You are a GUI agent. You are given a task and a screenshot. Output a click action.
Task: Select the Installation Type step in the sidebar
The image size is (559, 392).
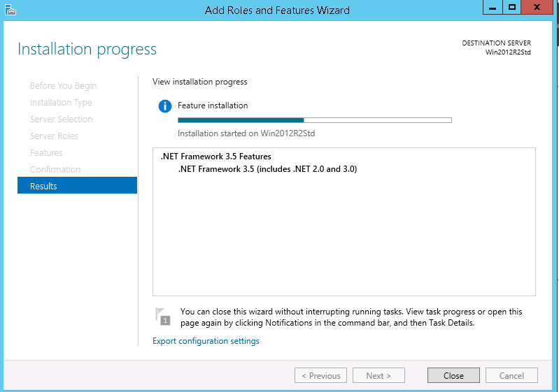click(x=61, y=103)
